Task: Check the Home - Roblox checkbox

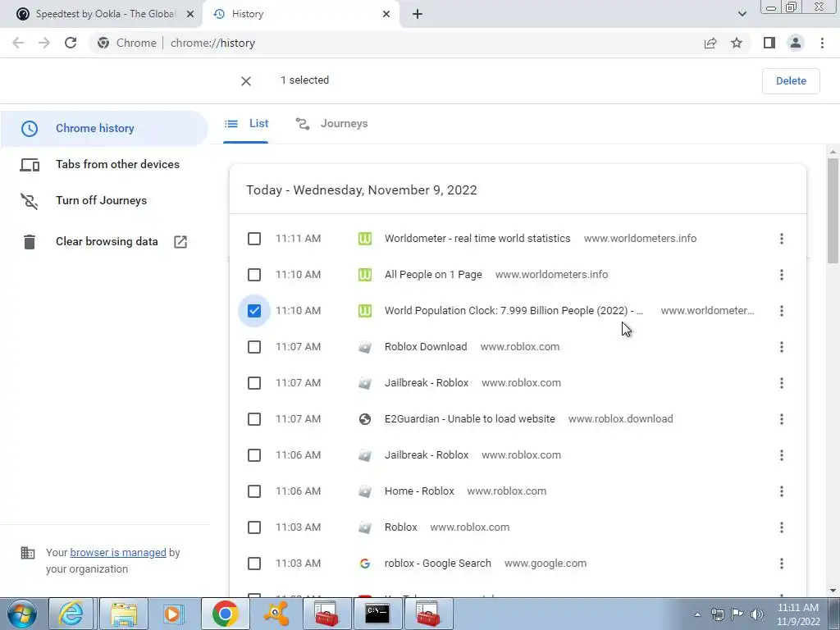Action: tap(254, 491)
